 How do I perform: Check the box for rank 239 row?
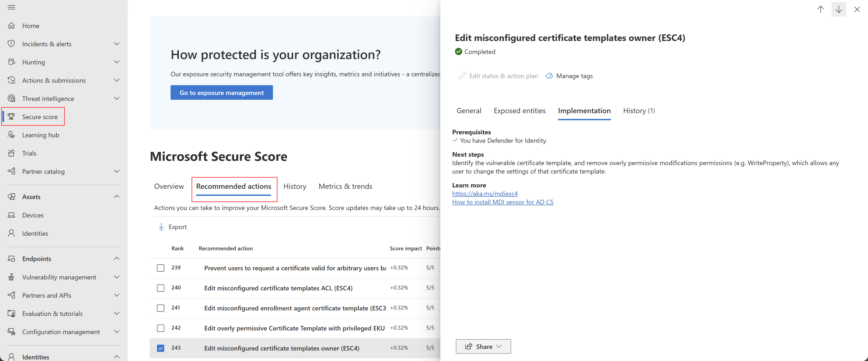point(160,268)
